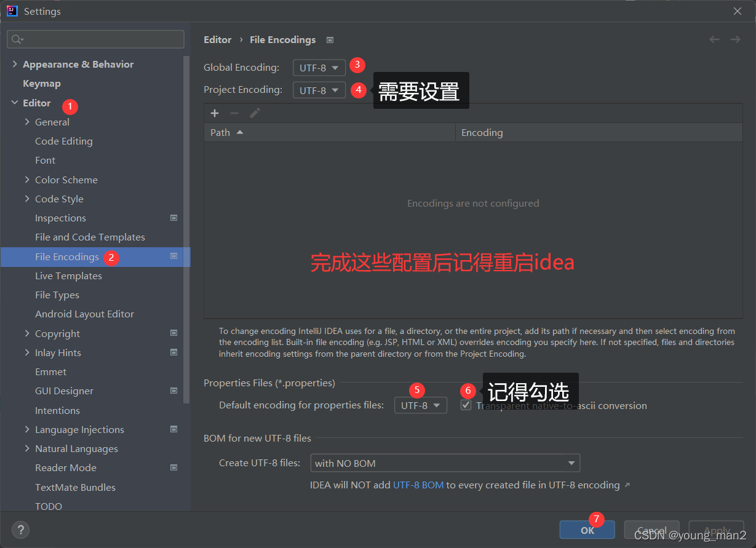
Task: Click the Editor breadcrumb
Action: point(218,39)
